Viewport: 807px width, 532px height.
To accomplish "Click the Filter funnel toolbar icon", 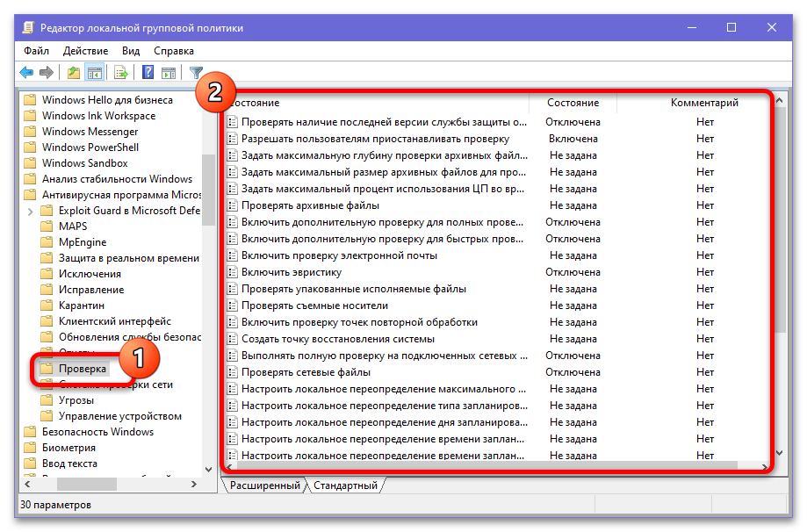I will click(196, 73).
